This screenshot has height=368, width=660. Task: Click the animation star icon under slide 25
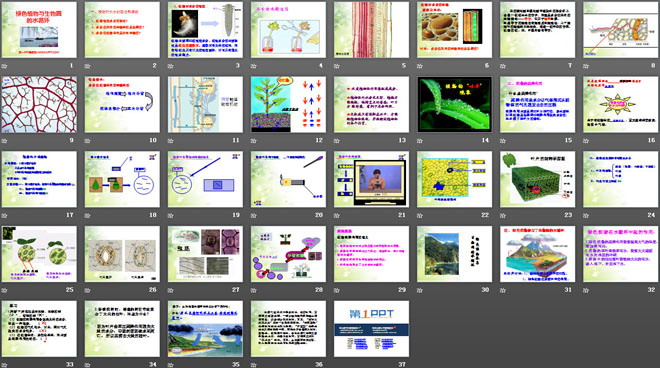[5, 291]
